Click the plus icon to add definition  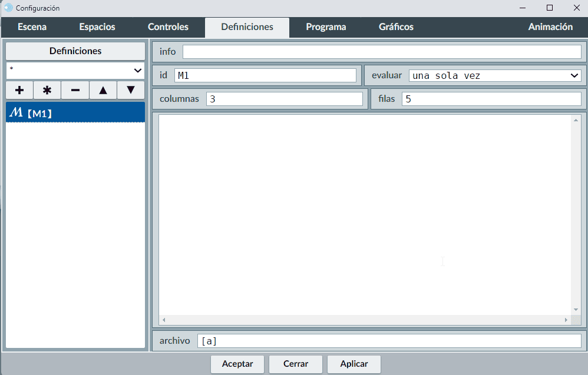tap(19, 90)
